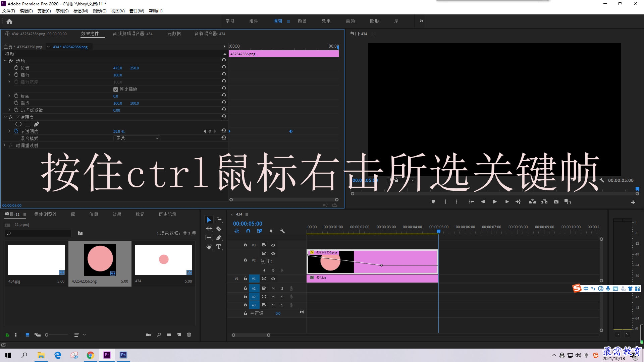Image resolution: width=644 pixels, height=362 pixels.
Task: Open the 文件(F) menu
Action: pyautogui.click(x=9, y=11)
